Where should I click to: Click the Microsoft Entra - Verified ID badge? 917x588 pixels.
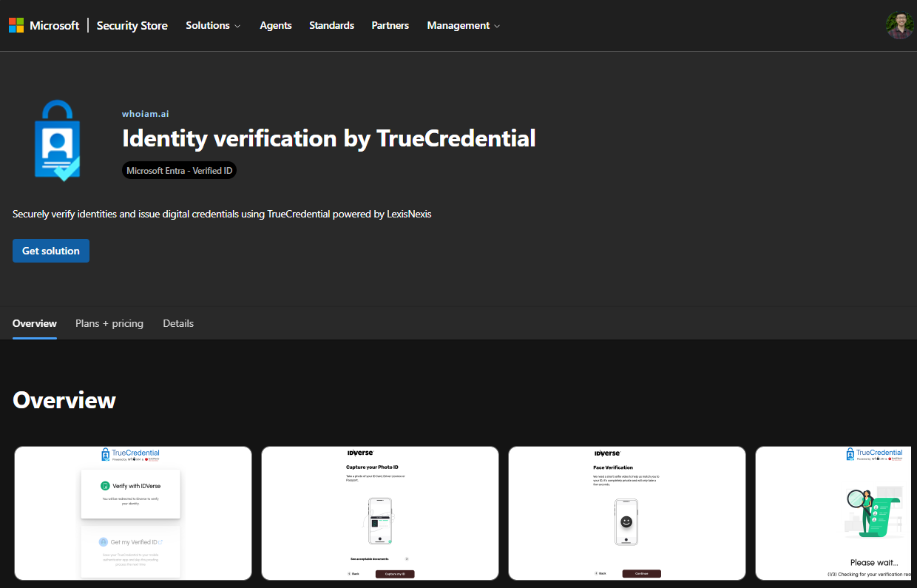pyautogui.click(x=179, y=171)
